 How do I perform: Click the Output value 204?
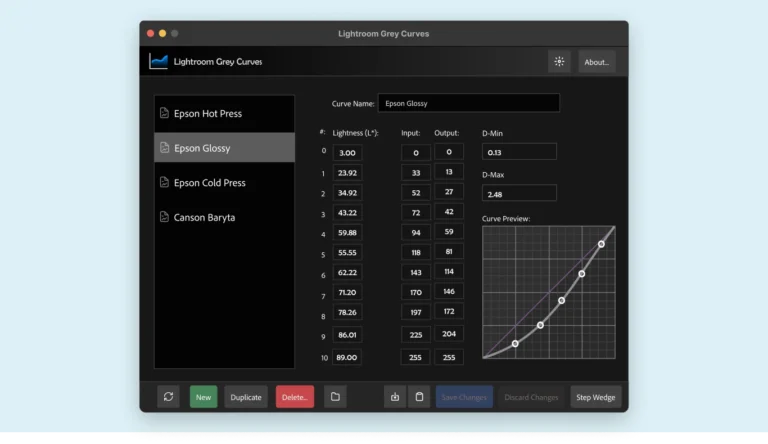coord(449,334)
